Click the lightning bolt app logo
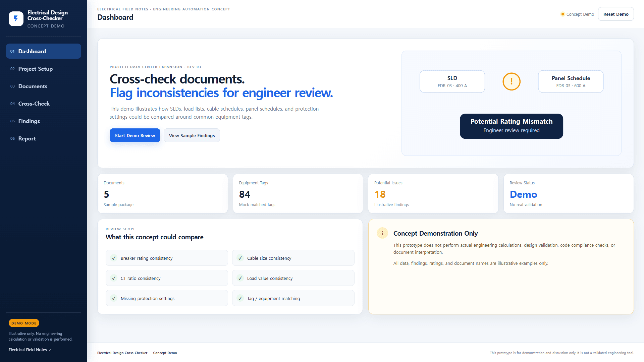644x362 pixels. pos(16,19)
